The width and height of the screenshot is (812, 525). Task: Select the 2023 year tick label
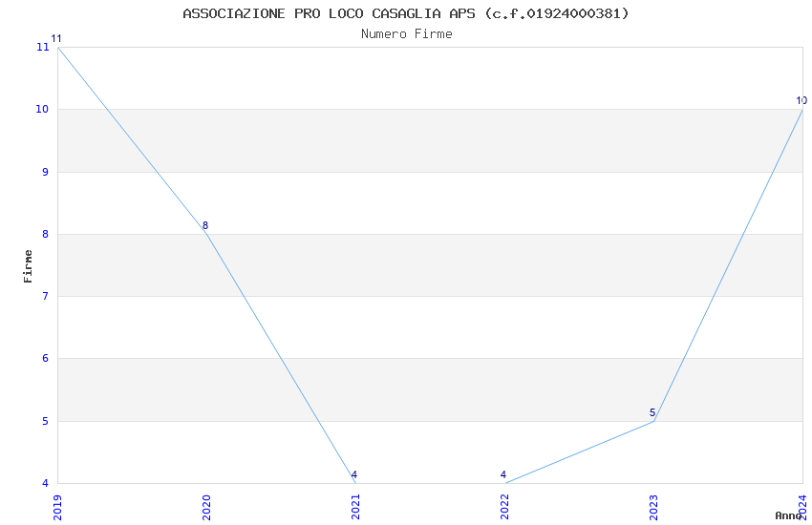tap(654, 508)
